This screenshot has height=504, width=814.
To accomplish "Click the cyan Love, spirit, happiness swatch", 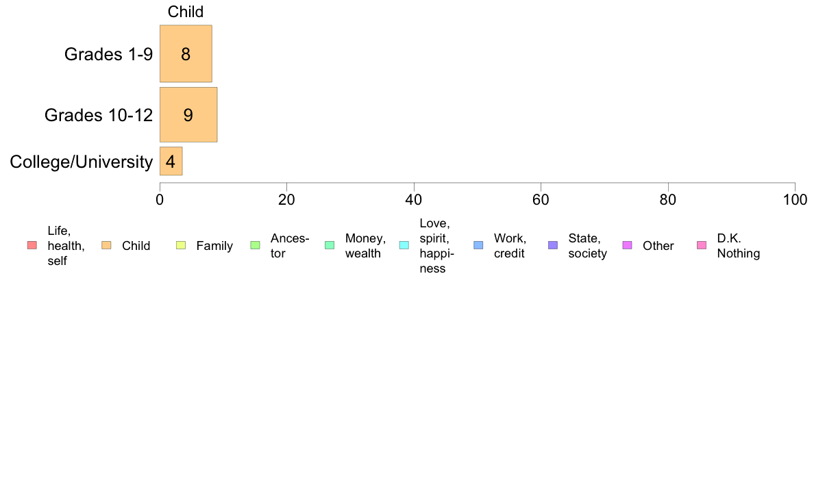I will pyautogui.click(x=404, y=246).
